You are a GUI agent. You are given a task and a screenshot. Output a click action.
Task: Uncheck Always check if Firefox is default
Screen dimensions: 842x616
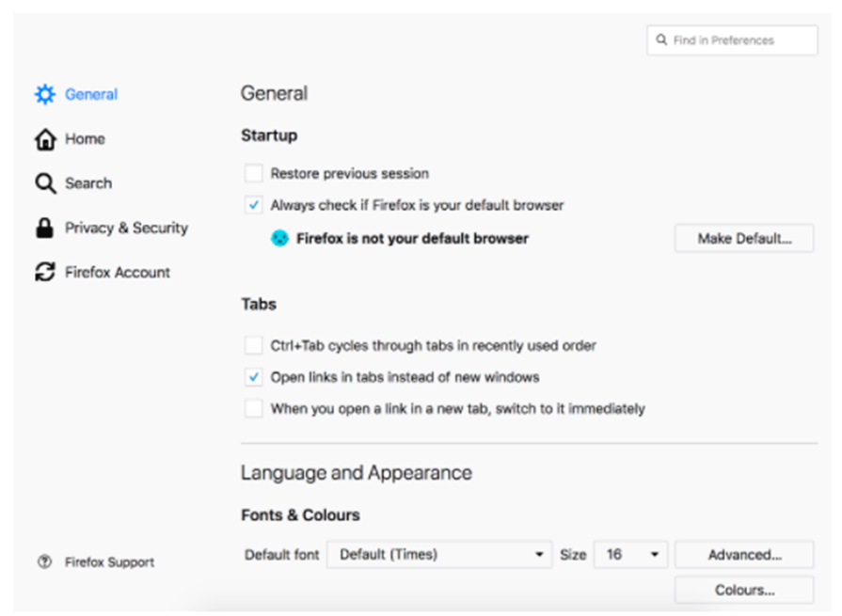[x=253, y=205]
